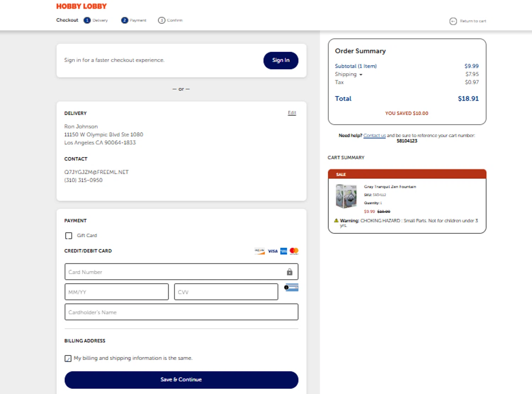The image size is (532, 394).
Task: Click the SALE banner label
Action: click(341, 175)
